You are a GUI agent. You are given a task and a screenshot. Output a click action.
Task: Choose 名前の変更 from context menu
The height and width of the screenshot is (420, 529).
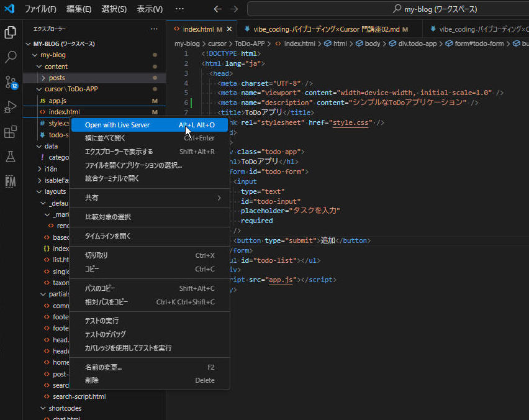103,367
